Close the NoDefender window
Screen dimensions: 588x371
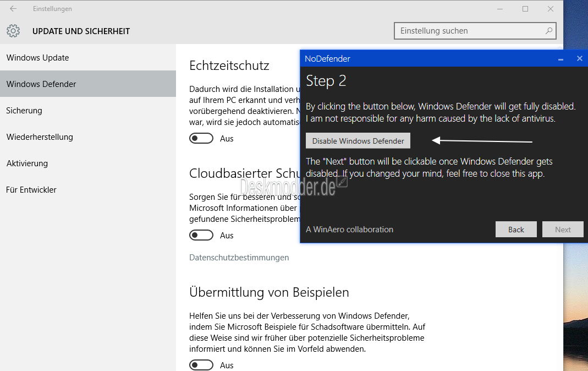coord(579,58)
